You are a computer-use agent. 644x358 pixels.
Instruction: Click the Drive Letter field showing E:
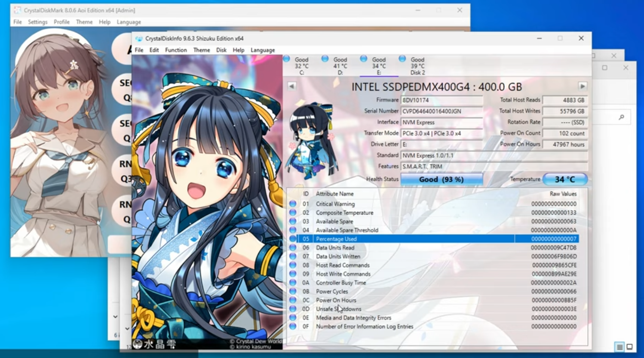[x=442, y=144]
